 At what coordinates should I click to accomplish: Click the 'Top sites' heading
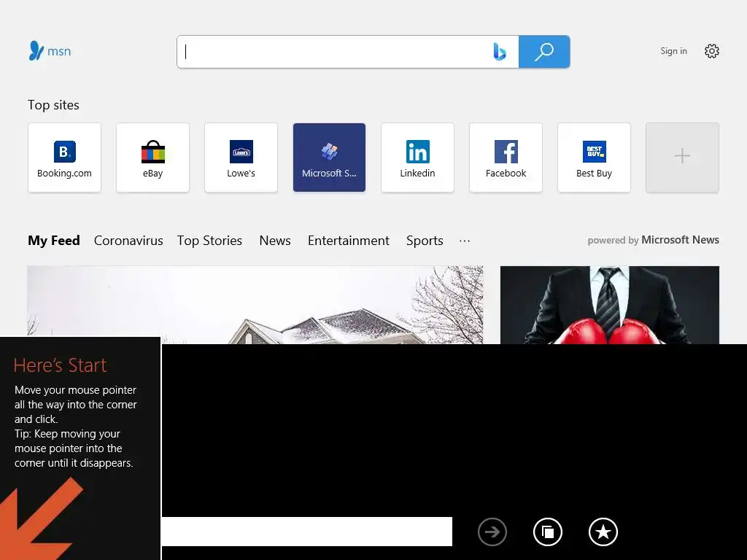[53, 105]
